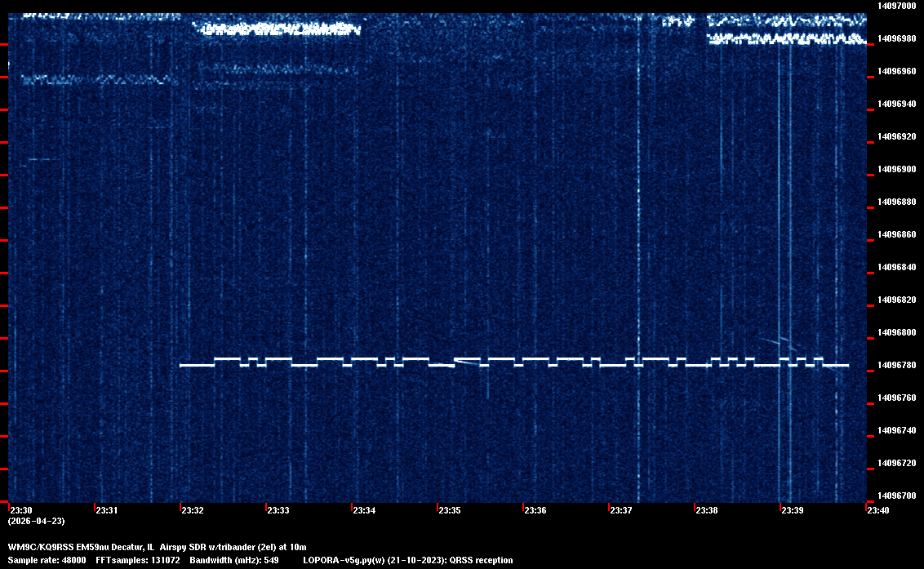Click the start of the white keyed signal trace

[x=183, y=366]
